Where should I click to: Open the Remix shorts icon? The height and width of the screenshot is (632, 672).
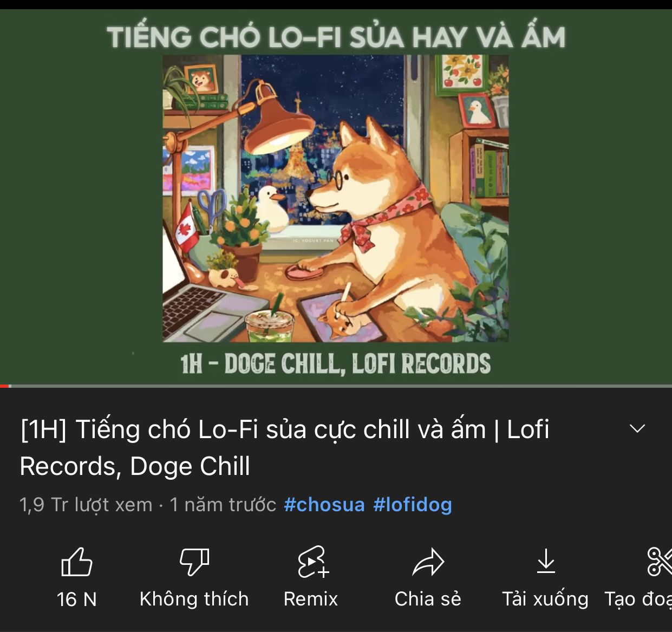click(312, 562)
